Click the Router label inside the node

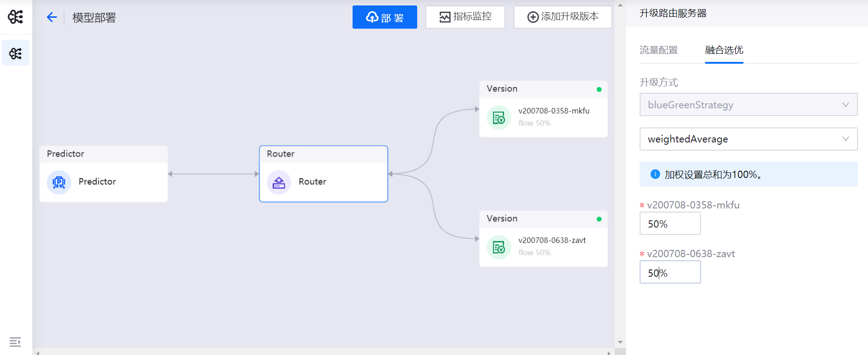313,182
